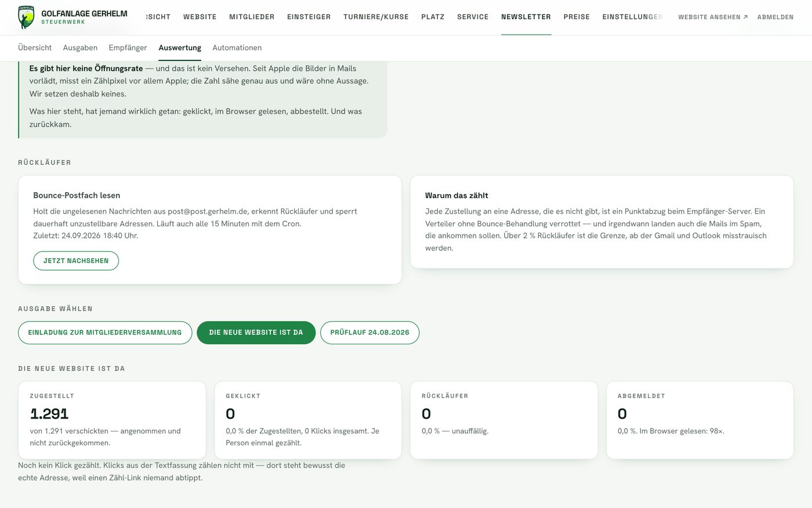Open the Empfänger tab
Image resolution: width=812 pixels, height=508 pixels.
pos(128,48)
